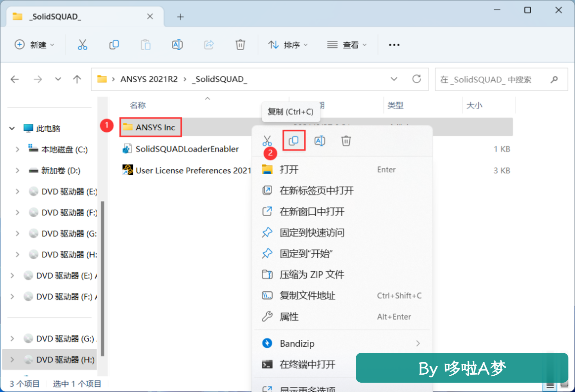Sort by the 名称 column header
The image size is (575, 392).
pyautogui.click(x=138, y=105)
